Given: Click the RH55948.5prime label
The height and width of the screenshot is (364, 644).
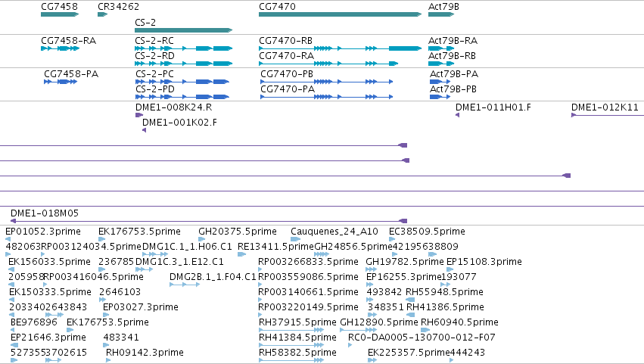Looking at the screenshot, I should (444, 292).
